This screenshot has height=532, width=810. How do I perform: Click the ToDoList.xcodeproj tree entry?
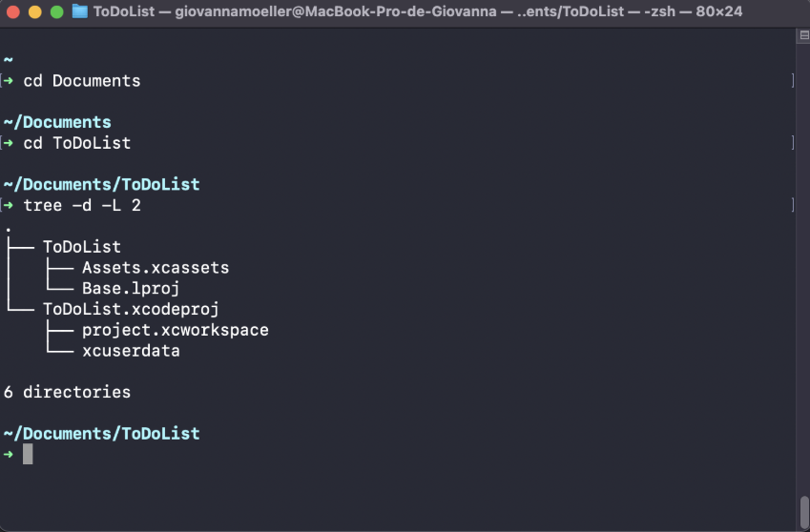point(131,309)
